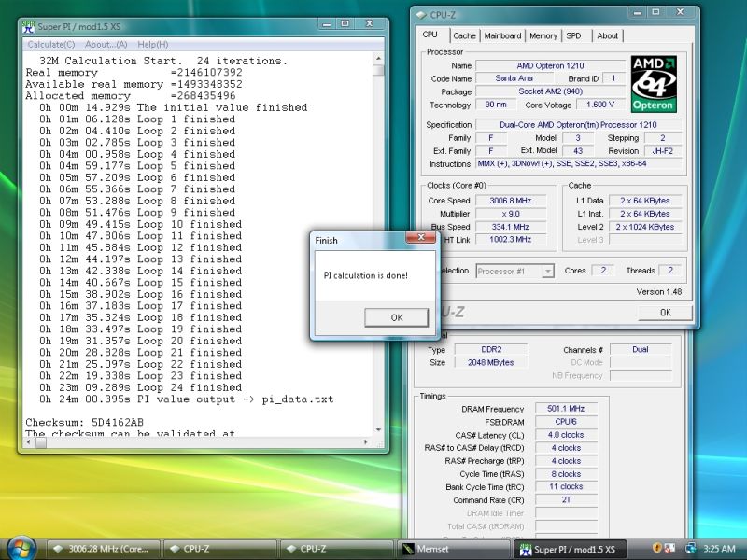
Task: Click the FSB:DRAM value CPU/6
Action: (566, 422)
